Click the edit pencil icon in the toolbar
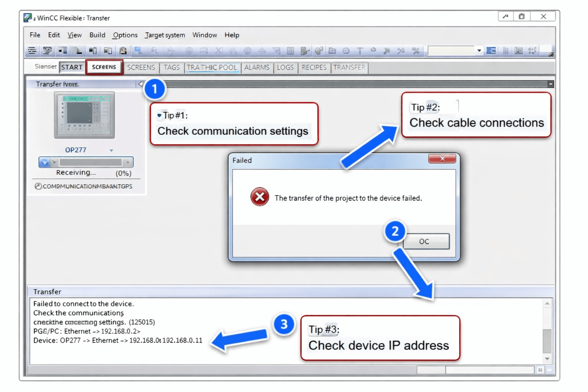Screen dimensions: 588x392 304,50
